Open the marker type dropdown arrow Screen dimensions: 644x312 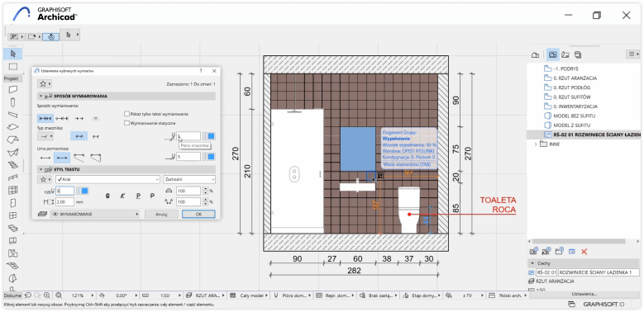[x=52, y=136]
